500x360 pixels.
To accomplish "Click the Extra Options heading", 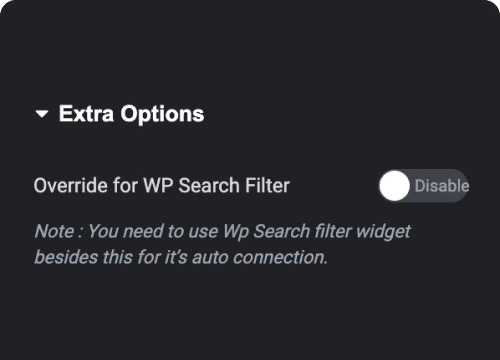I will (x=131, y=114).
